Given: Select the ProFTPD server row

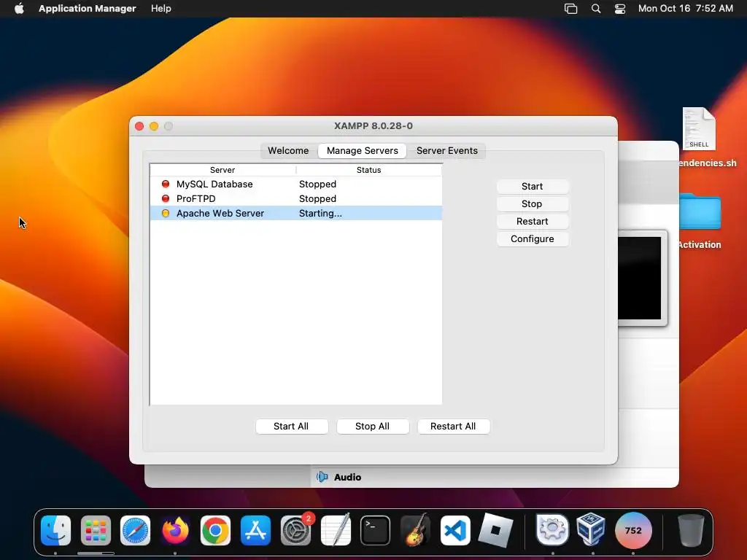Looking at the screenshot, I should coord(296,198).
